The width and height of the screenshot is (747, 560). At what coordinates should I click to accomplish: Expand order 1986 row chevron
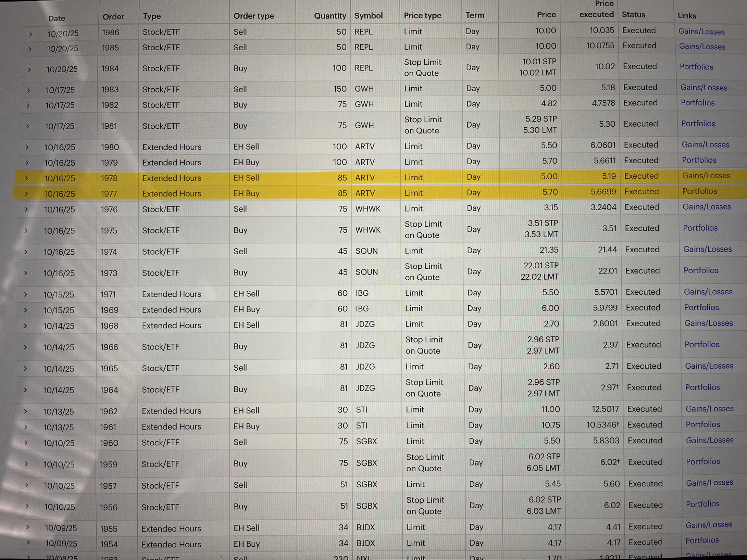pos(30,34)
